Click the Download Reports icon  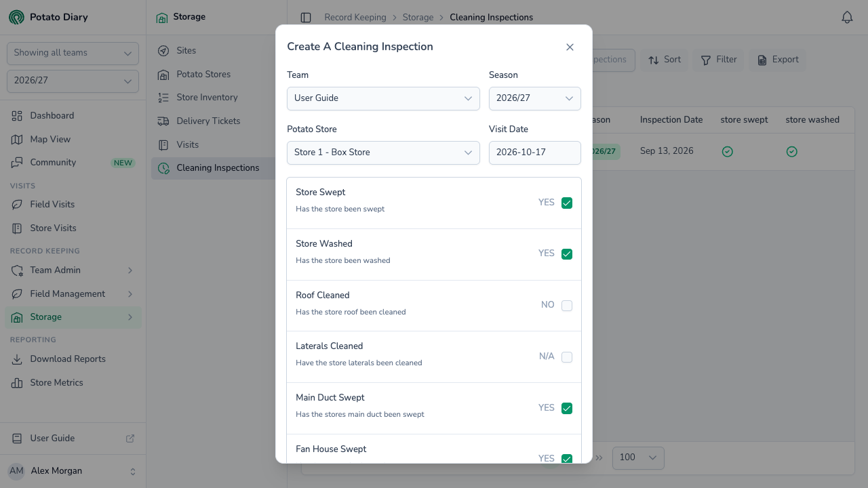point(17,359)
